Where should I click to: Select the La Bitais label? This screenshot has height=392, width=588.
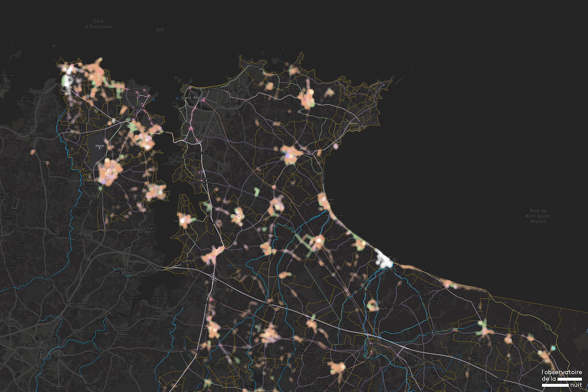pyautogui.click(x=57, y=266)
